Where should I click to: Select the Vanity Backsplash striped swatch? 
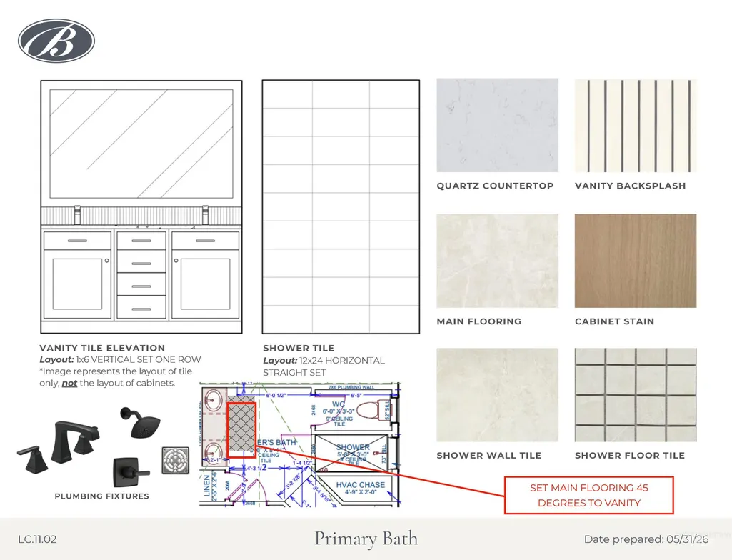[x=636, y=125]
